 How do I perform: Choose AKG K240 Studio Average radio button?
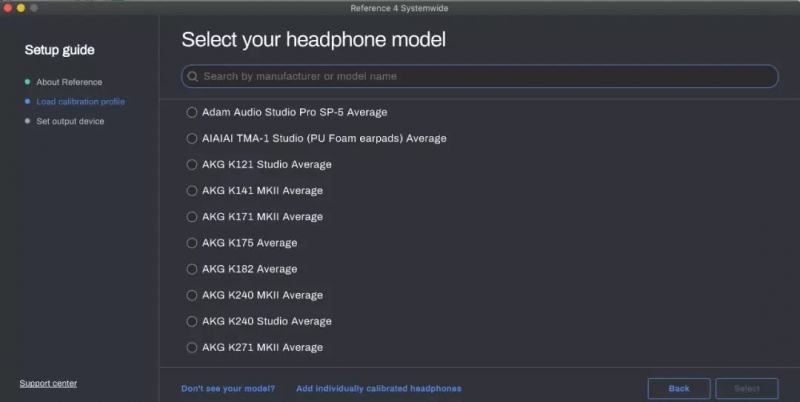point(192,321)
